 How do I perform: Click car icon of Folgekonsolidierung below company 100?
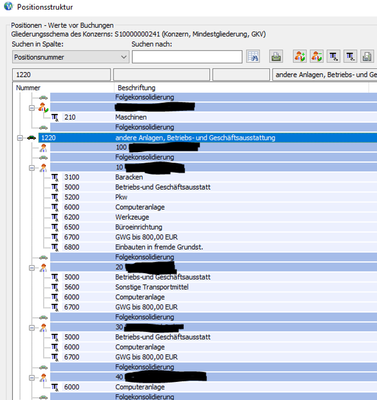43,158
